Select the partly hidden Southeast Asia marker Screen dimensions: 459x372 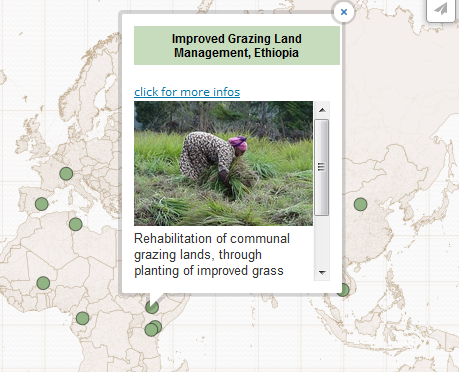[345, 290]
